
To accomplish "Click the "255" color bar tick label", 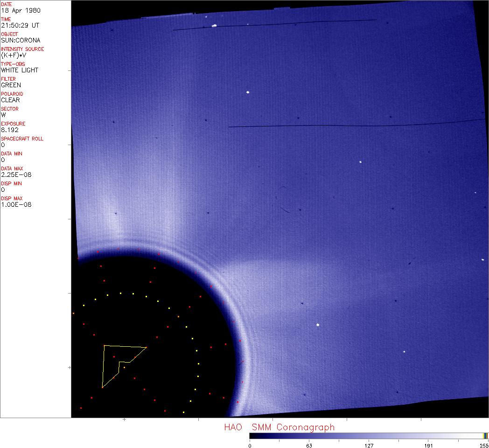I will [484, 445].
